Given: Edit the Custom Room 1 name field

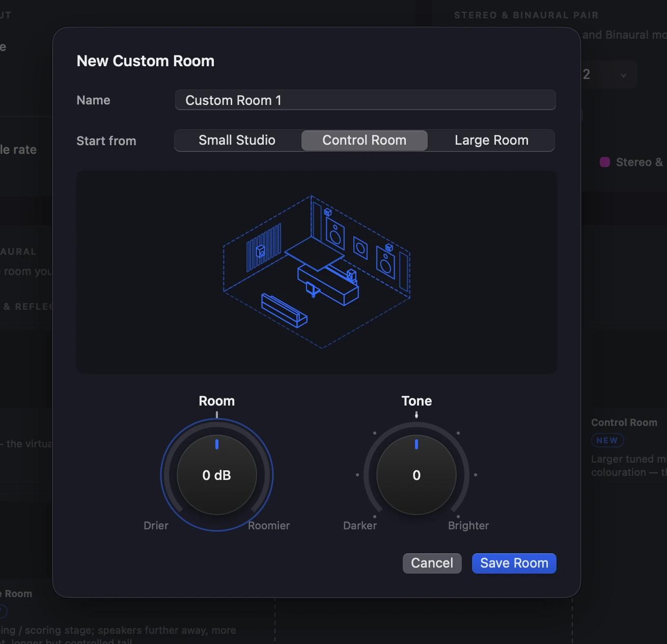Looking at the screenshot, I should pos(365,100).
